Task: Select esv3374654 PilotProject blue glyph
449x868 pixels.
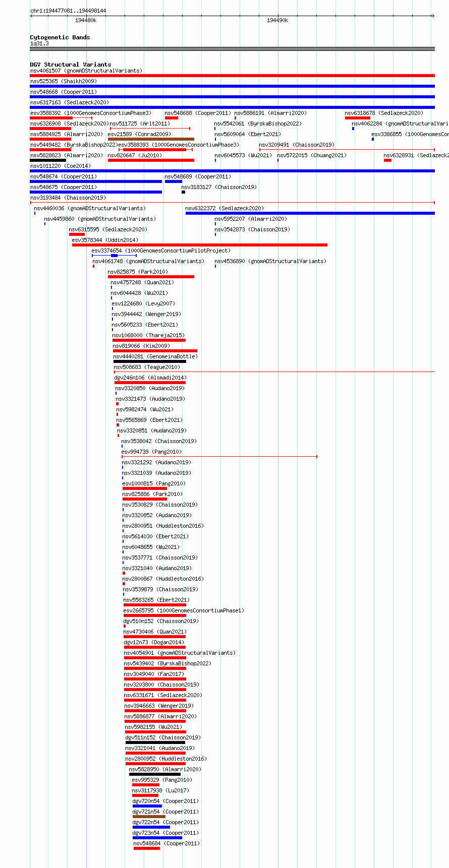Action: point(114,256)
